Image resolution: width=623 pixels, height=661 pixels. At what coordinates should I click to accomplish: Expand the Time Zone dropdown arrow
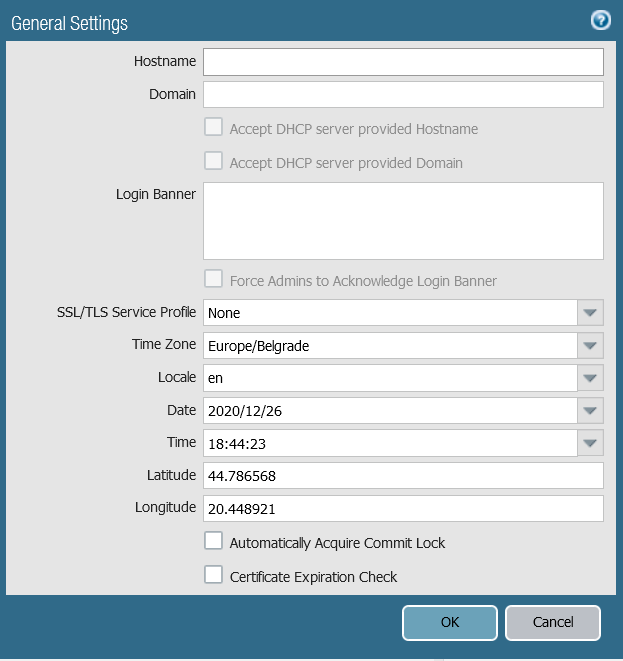click(590, 345)
